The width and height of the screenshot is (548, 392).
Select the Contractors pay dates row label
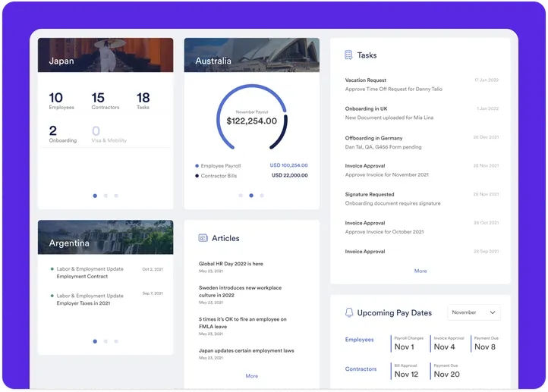[361, 369]
